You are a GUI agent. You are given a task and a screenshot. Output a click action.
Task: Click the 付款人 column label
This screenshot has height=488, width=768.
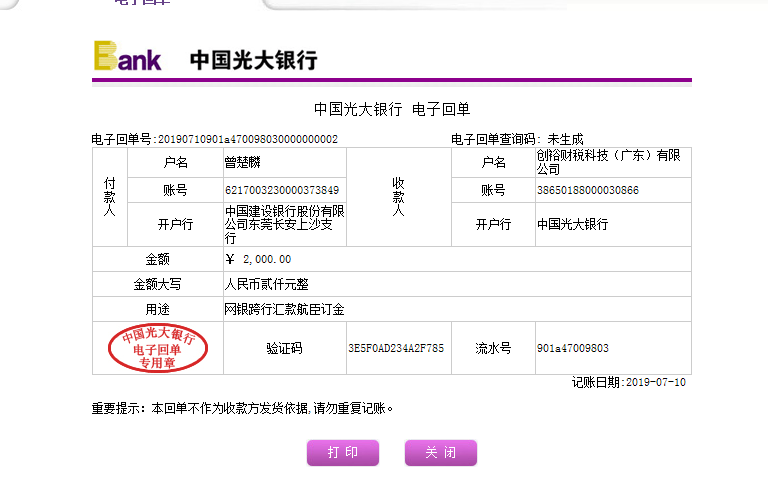coord(110,197)
